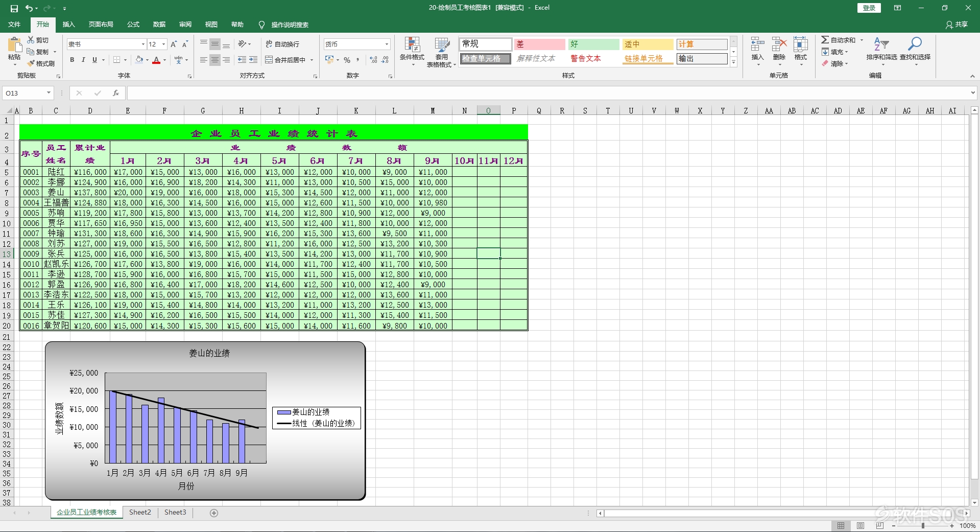Open the merge cells dropdown arrow

pyautogui.click(x=311, y=60)
